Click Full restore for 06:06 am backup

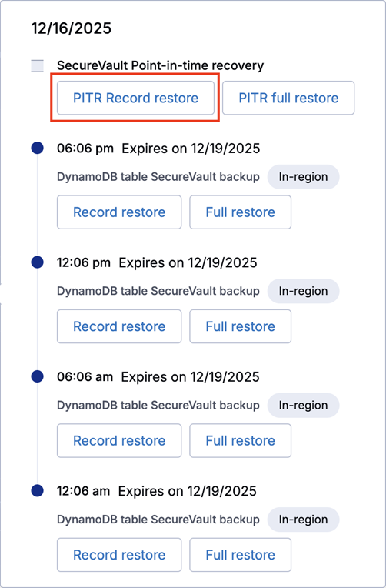240,441
